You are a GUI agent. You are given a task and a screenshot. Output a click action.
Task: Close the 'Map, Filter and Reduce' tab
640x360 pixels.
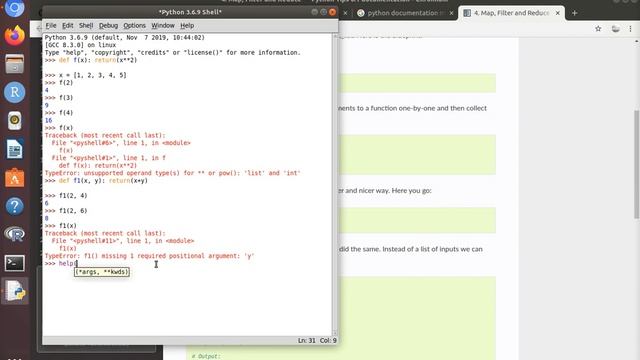[558, 13]
